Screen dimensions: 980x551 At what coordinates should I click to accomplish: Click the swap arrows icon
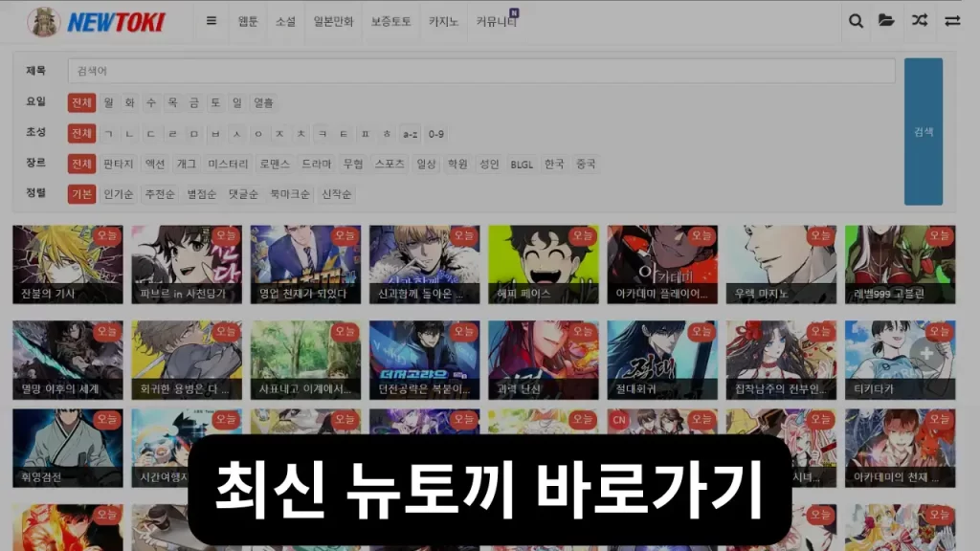point(952,21)
